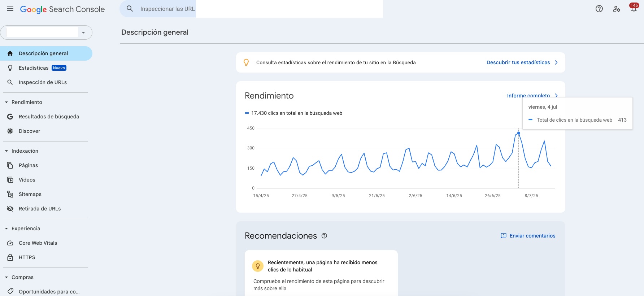Open notifications bell with 146 badge

[x=634, y=8]
